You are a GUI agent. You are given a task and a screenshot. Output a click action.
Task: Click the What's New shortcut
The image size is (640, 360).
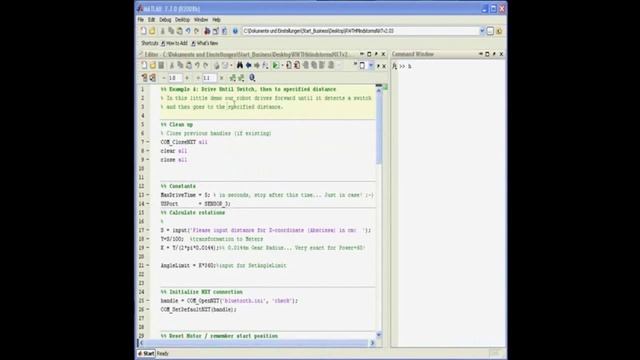tap(204, 43)
